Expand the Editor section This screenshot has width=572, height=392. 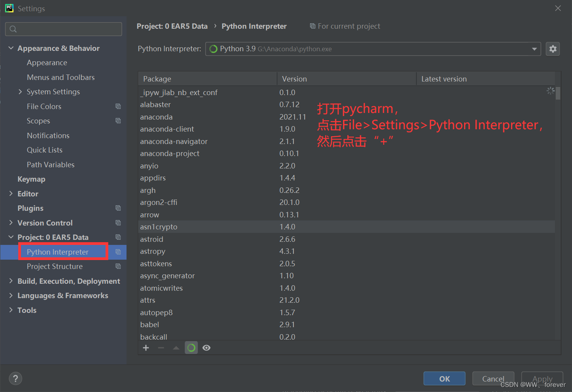[11, 194]
